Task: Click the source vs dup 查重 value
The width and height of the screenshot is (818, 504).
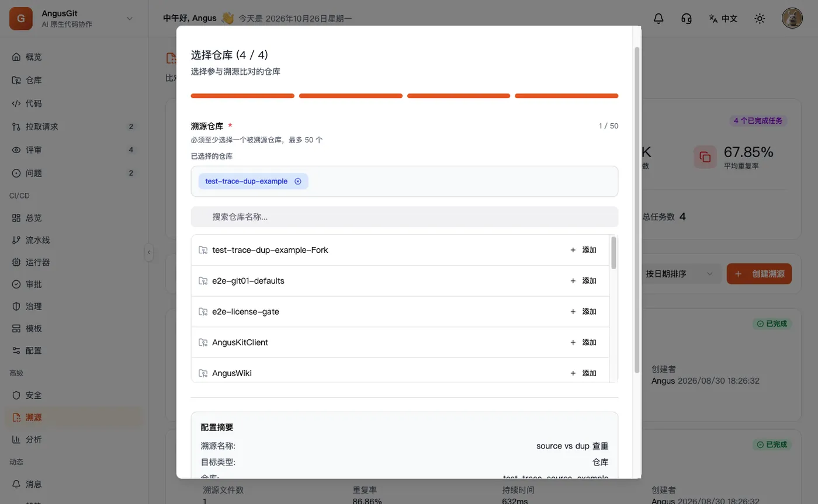Action: point(572,446)
